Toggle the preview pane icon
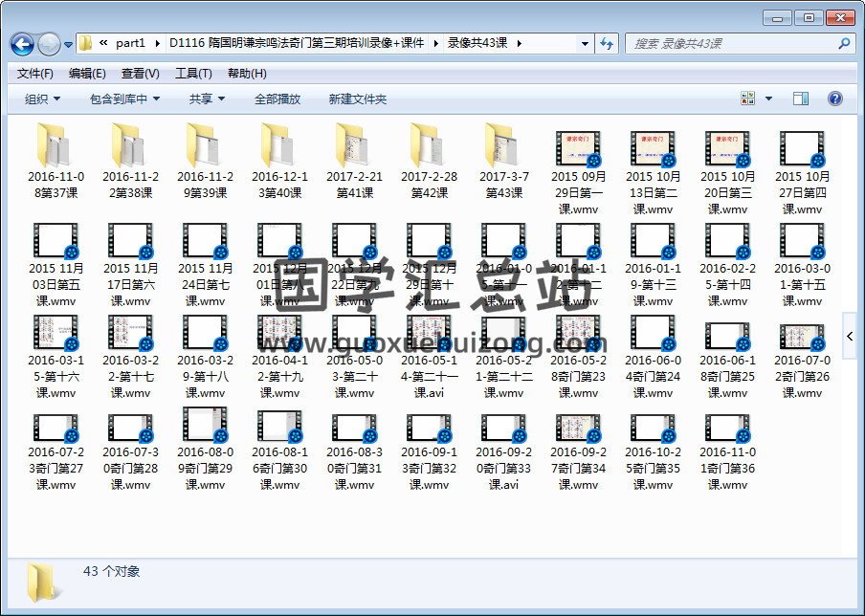The image size is (865, 616). (801, 99)
